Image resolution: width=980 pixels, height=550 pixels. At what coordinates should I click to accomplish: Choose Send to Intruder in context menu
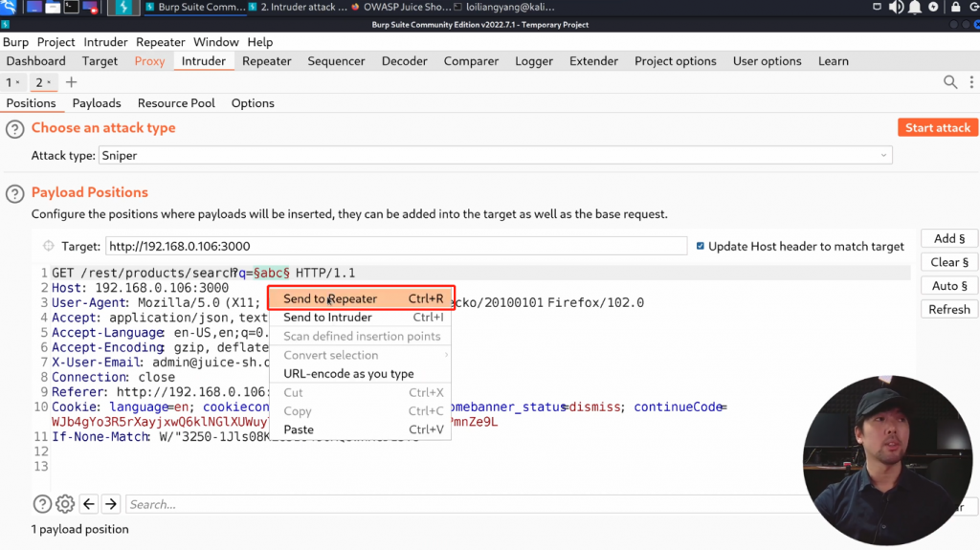click(x=361, y=318)
